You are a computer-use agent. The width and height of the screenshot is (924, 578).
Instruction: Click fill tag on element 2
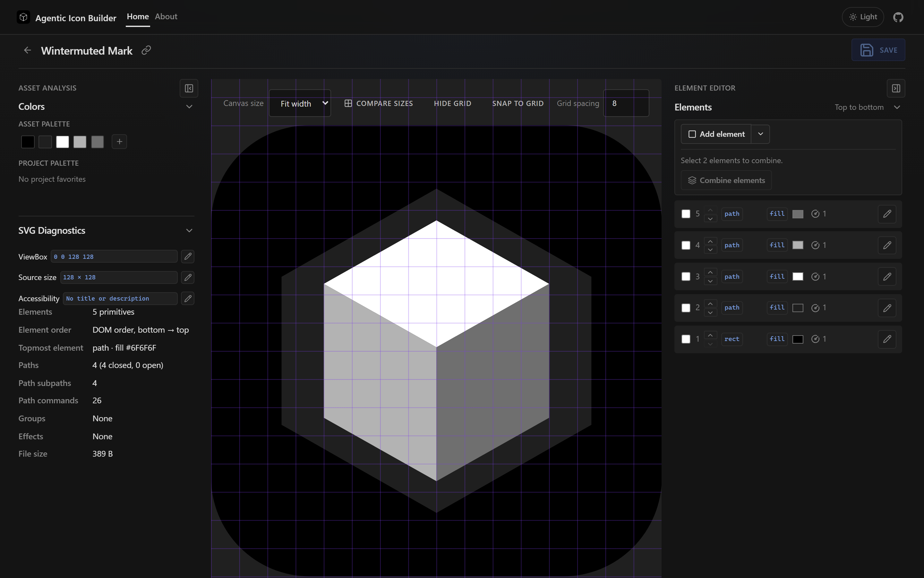pos(777,308)
